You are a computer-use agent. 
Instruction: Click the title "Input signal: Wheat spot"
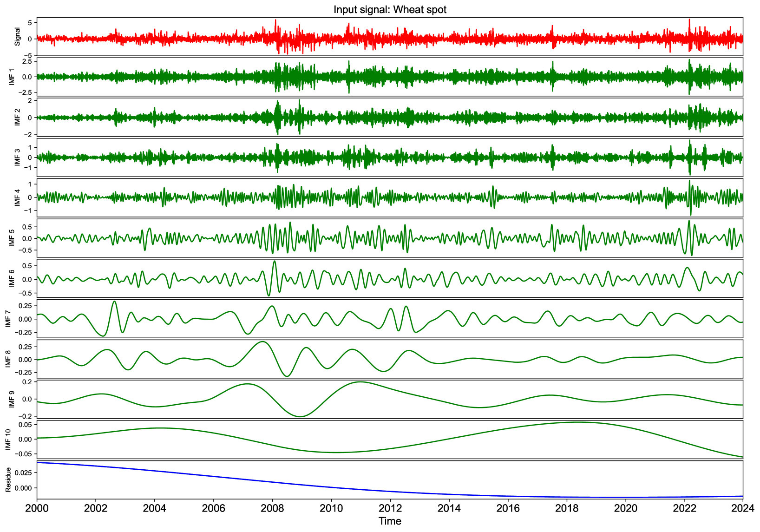tap(390, 10)
